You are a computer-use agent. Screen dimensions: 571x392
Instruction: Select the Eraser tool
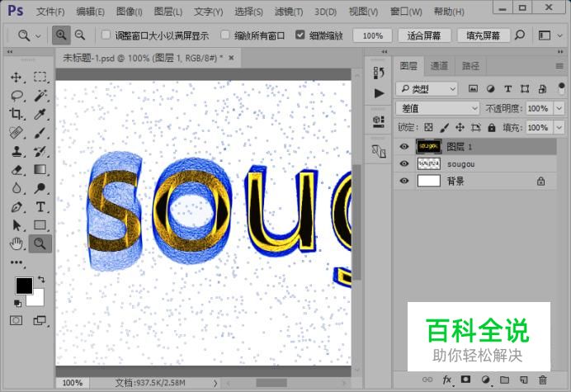(17, 170)
